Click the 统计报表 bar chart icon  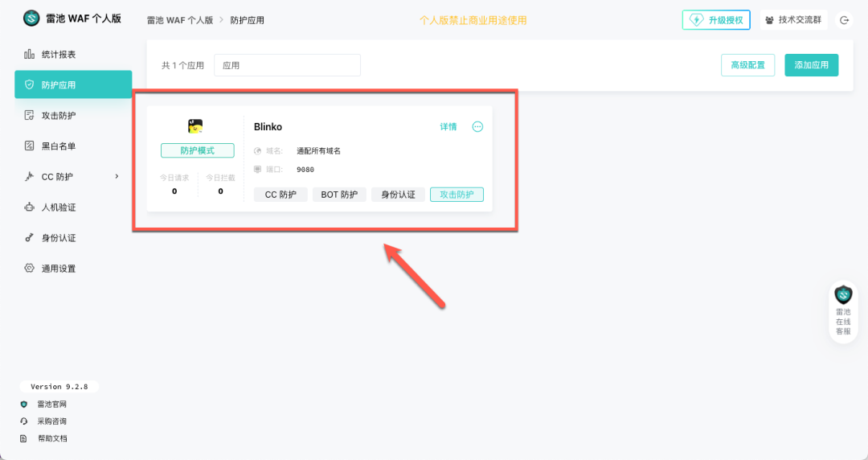(x=30, y=54)
